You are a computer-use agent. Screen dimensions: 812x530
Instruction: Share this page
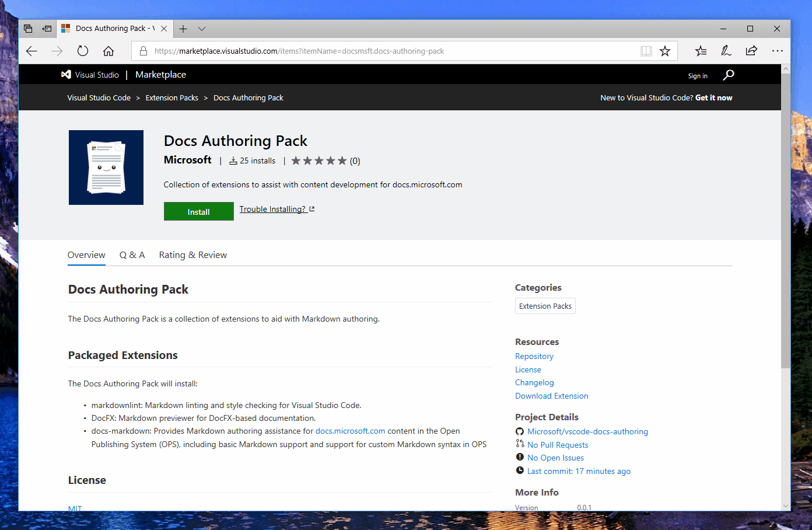point(751,51)
